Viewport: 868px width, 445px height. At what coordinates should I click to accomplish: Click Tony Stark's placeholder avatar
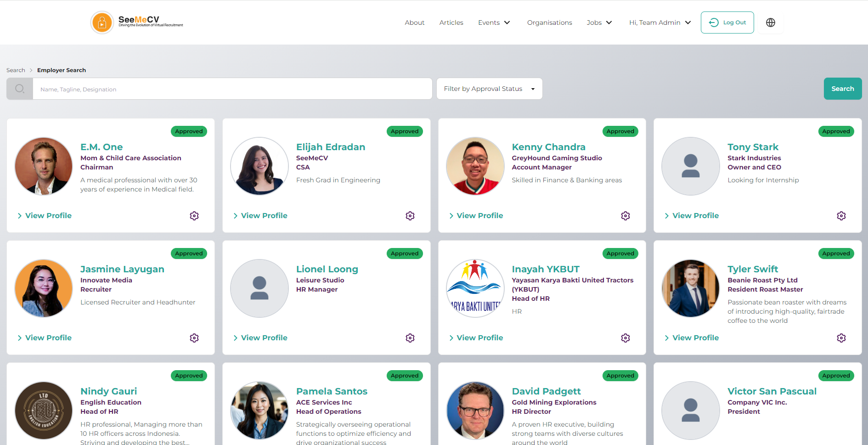[x=691, y=166]
